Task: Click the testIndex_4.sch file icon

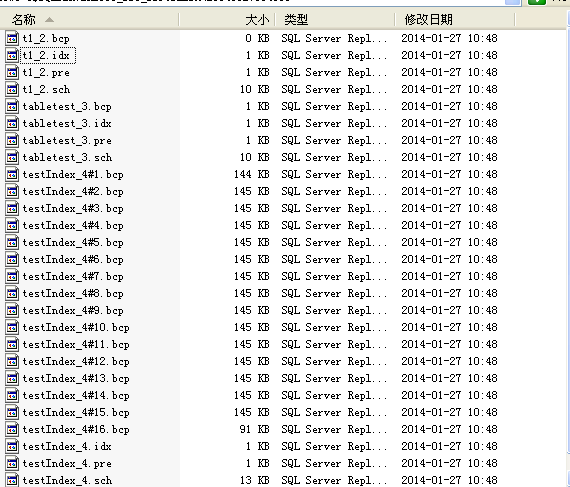Action: [12, 480]
